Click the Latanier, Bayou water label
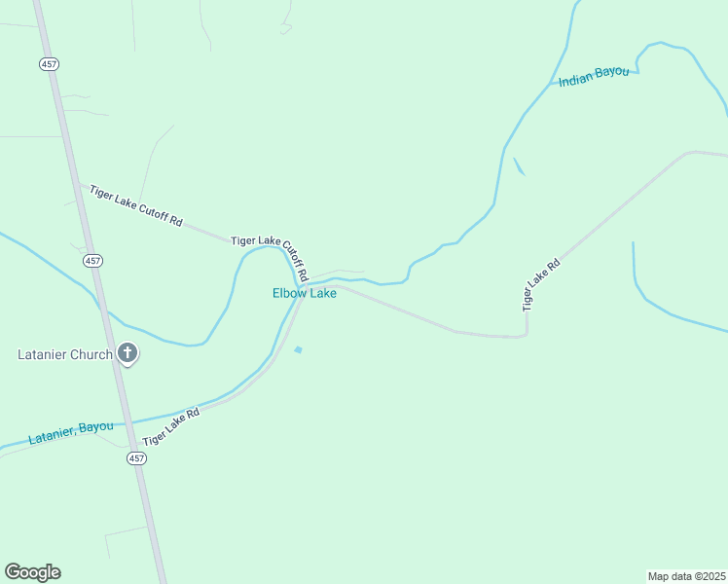Image resolution: width=728 pixels, height=584 pixels. [x=71, y=433]
